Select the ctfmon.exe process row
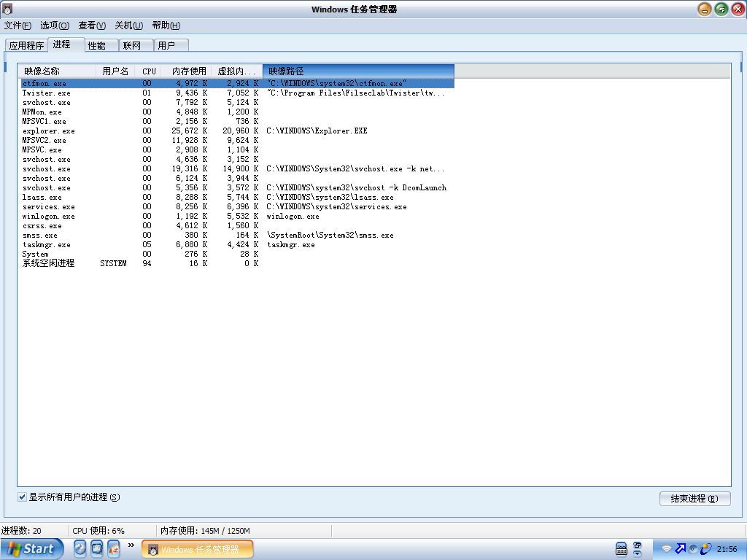Image resolution: width=747 pixels, height=560 pixels. (237, 83)
